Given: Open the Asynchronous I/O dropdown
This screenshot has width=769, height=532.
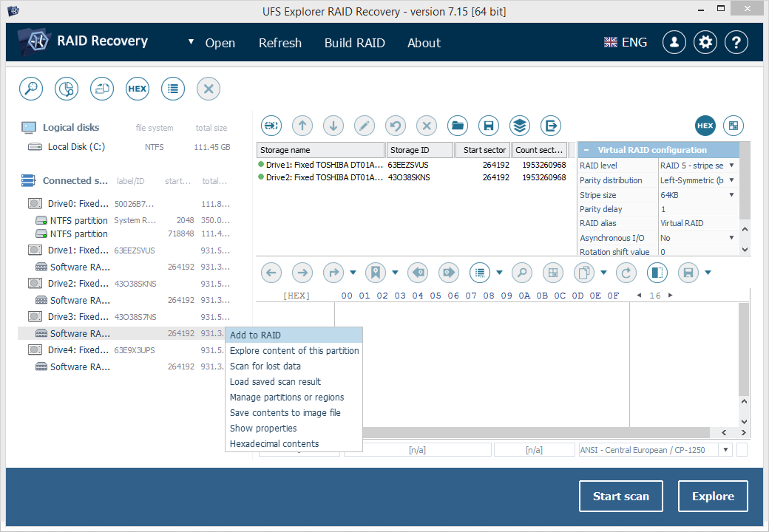Looking at the screenshot, I should click(731, 238).
